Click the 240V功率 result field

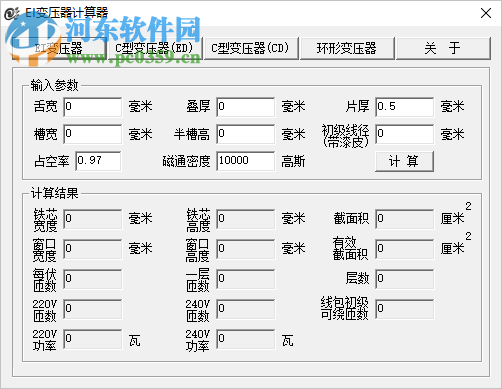(246, 339)
